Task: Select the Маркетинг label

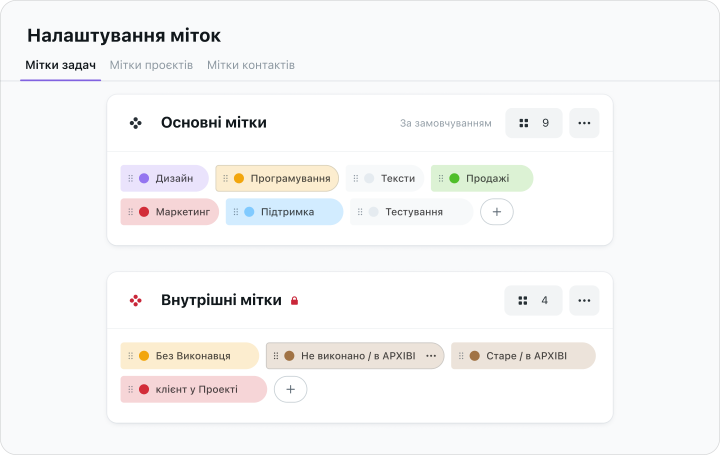Action: click(169, 212)
